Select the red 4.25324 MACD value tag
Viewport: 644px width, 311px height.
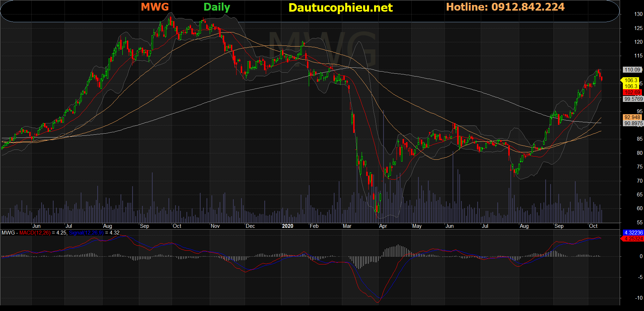coord(633,239)
